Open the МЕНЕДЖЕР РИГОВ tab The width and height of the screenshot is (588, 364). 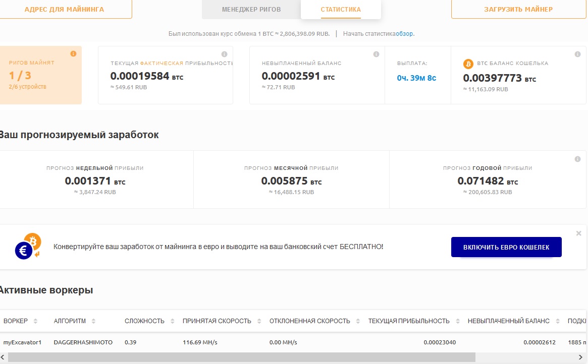(x=251, y=10)
